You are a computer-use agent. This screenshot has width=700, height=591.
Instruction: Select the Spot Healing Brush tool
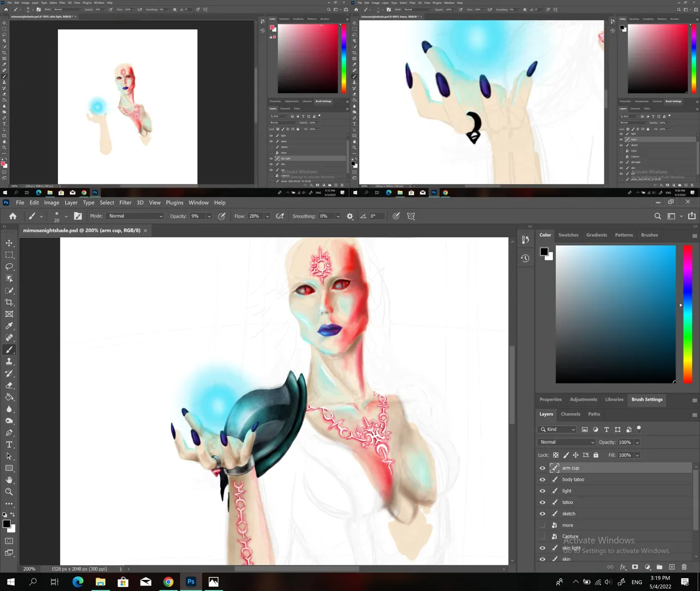9,338
